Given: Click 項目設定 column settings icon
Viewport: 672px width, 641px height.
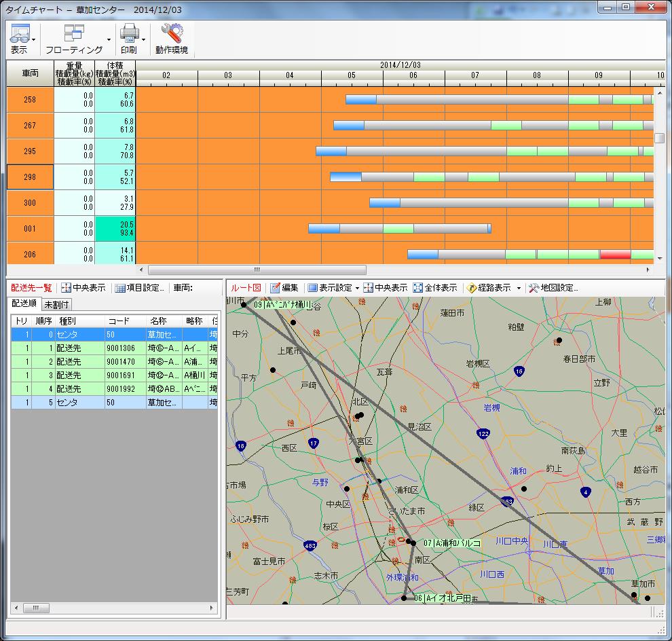Looking at the screenshot, I should (120, 288).
